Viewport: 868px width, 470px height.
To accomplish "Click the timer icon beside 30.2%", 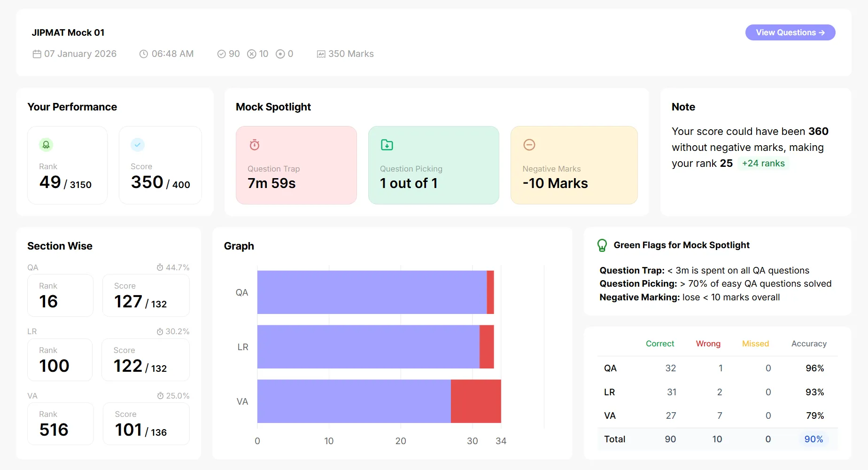I will [x=160, y=332].
